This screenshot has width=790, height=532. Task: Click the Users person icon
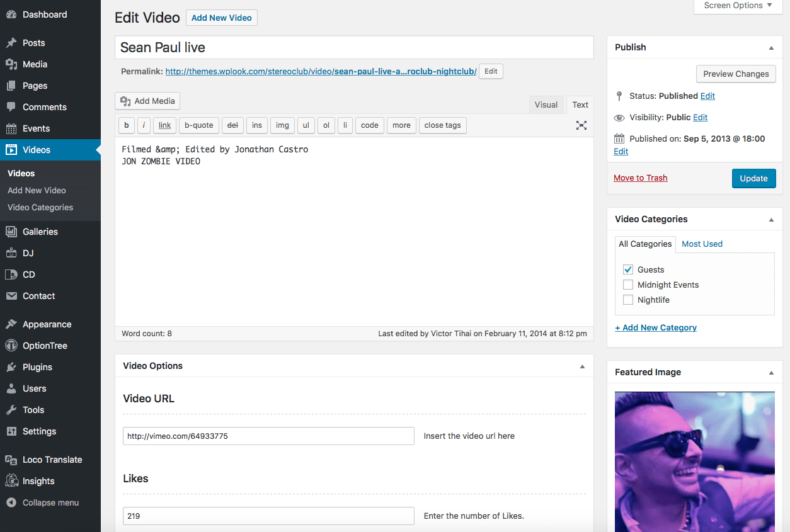pos(11,388)
